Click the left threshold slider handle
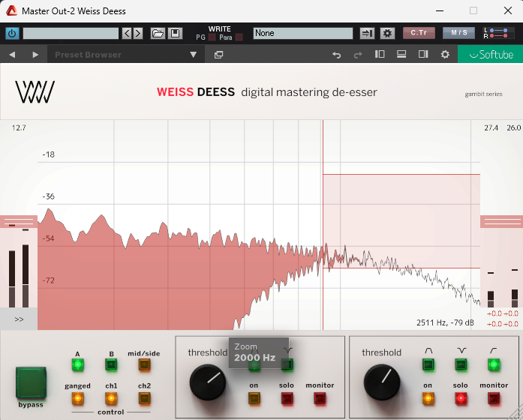 click(19, 221)
